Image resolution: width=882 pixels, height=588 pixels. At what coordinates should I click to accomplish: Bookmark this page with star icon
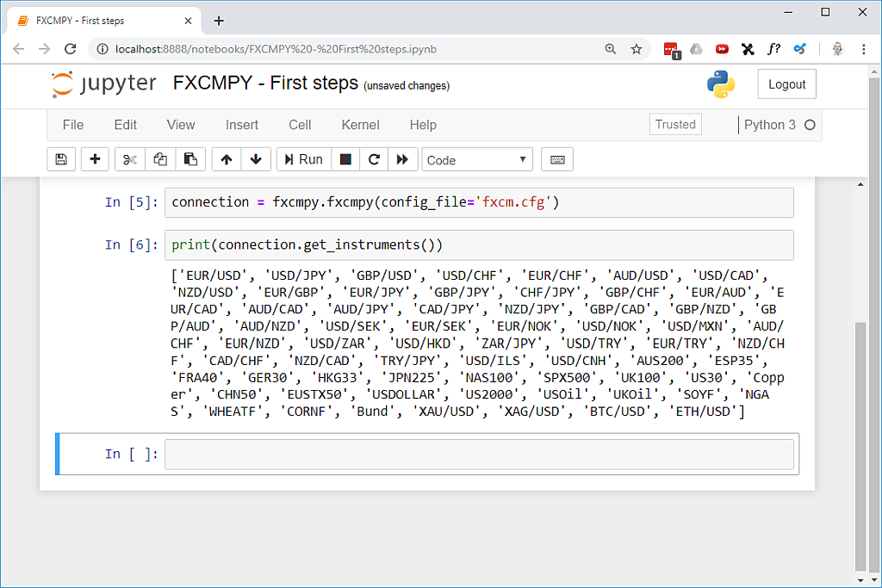pyautogui.click(x=637, y=49)
